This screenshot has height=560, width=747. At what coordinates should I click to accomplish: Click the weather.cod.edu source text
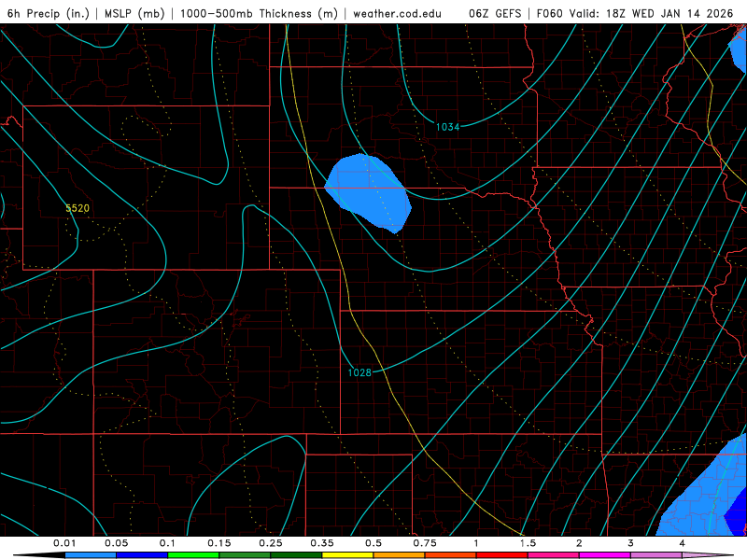pos(398,13)
